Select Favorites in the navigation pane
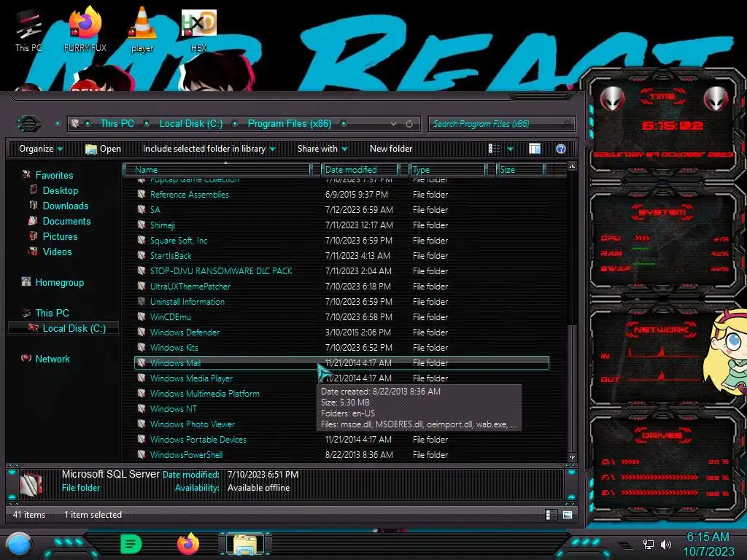747x560 pixels. [54, 175]
